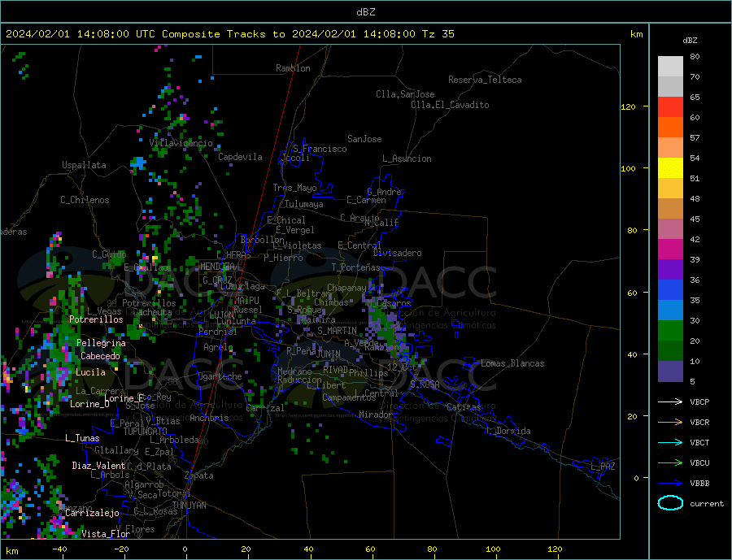Click the 'Ramblon' label near top
The height and width of the screenshot is (560, 732).
pyautogui.click(x=293, y=68)
